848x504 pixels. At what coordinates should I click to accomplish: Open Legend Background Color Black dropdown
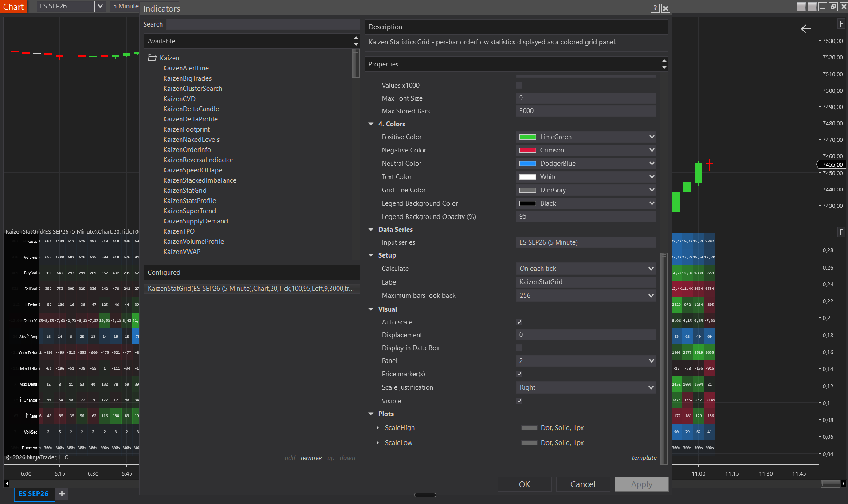point(586,203)
